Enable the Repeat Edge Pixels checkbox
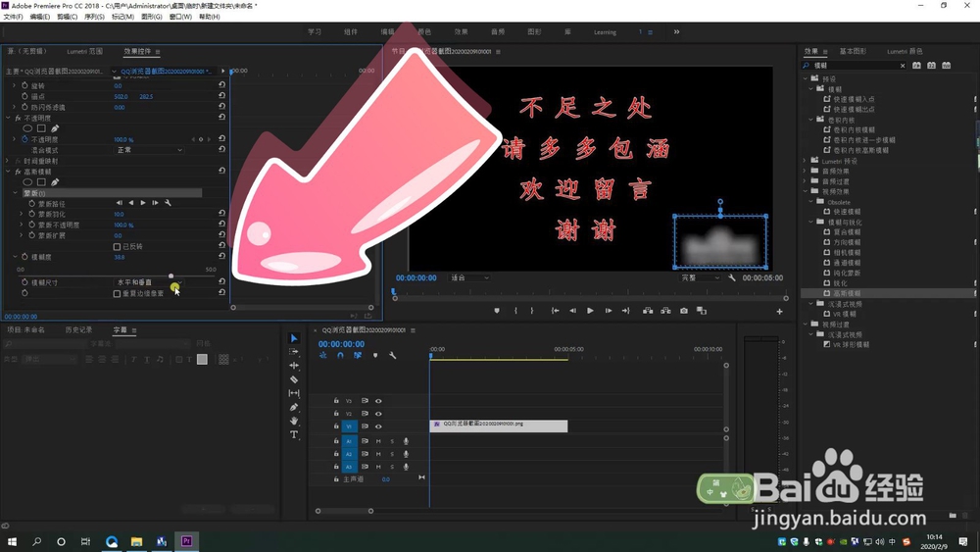This screenshot has height=552, width=980. [117, 294]
